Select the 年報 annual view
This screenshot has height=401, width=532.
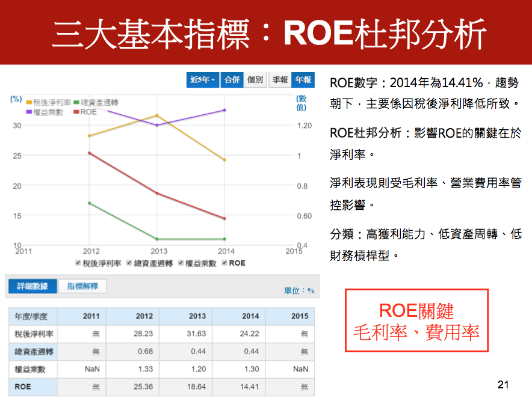[x=303, y=79]
